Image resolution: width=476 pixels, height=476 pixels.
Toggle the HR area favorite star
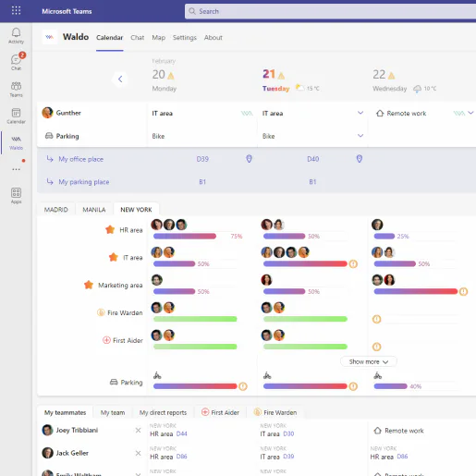click(110, 229)
